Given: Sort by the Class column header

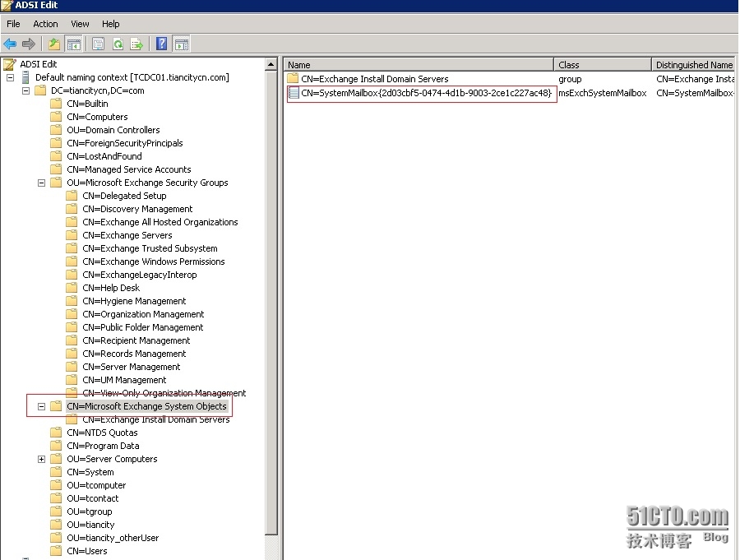Looking at the screenshot, I should click(x=603, y=65).
